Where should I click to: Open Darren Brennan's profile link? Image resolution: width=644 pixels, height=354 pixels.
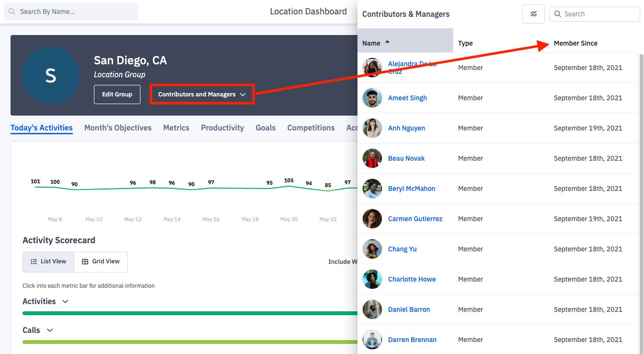coord(412,340)
